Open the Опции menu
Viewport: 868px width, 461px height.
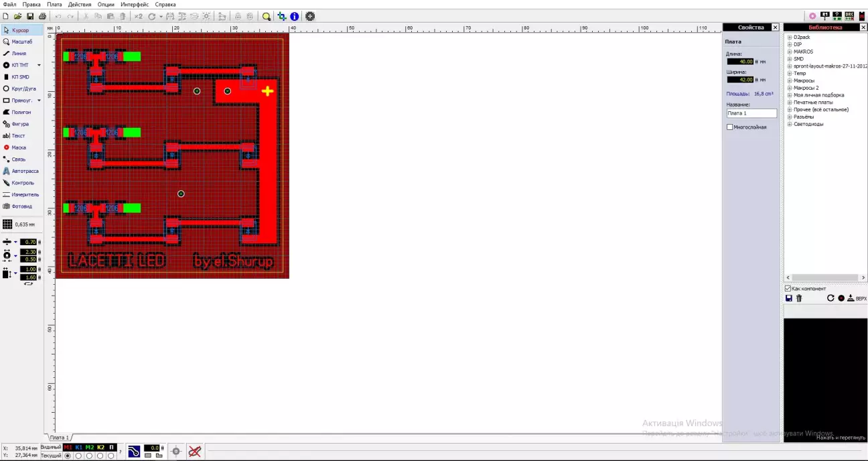pos(106,5)
